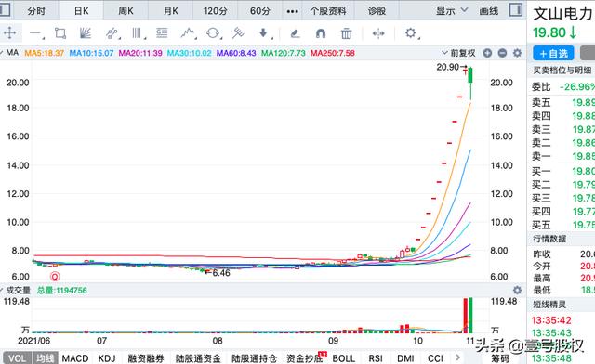595x364 pixels.
Task: Toggle the VOL indicator
Action: coord(17,358)
